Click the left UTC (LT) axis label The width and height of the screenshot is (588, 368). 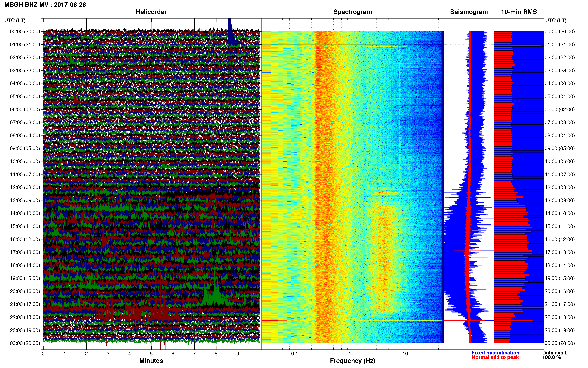(15, 20)
